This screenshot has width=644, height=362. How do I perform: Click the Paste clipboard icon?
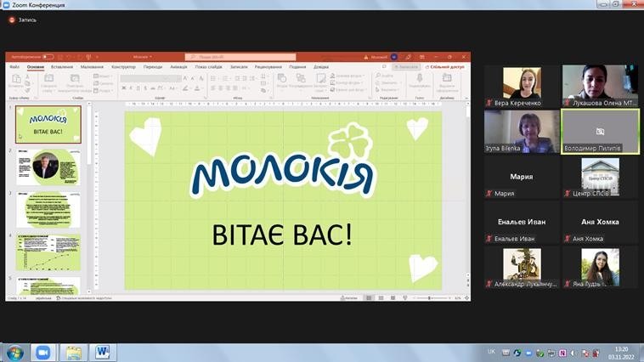point(16,78)
